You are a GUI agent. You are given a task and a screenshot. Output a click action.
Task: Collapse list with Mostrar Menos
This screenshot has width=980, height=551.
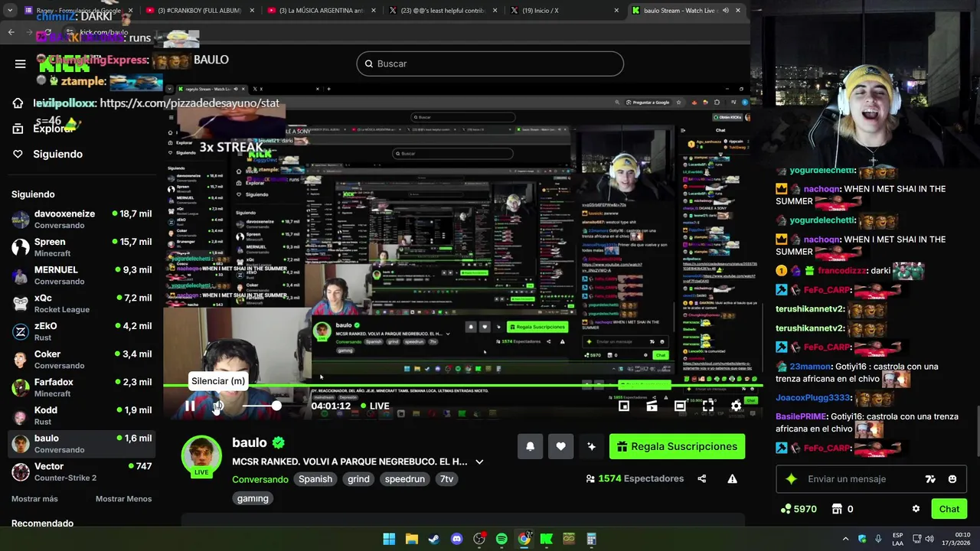click(123, 499)
